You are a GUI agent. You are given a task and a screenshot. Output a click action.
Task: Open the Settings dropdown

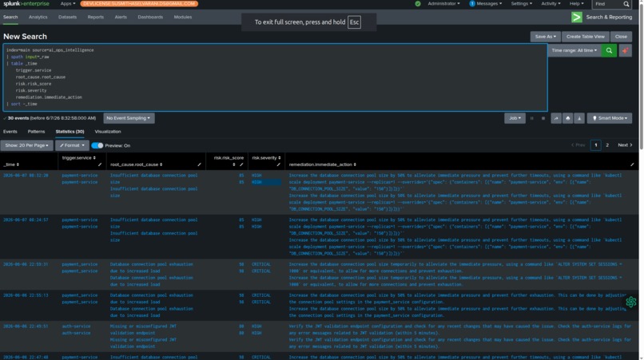521,4
